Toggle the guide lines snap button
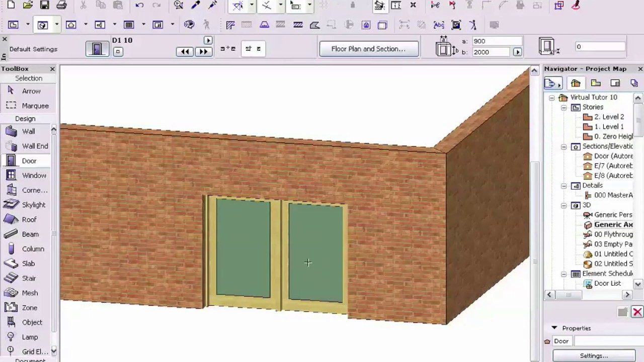This screenshot has height=362, width=644. 238,6
